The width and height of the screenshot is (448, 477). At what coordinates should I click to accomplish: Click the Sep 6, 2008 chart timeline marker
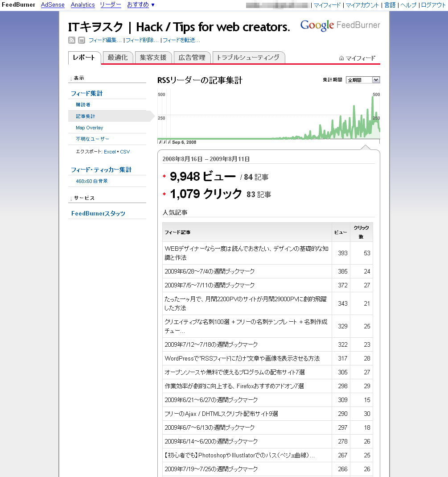point(184,142)
